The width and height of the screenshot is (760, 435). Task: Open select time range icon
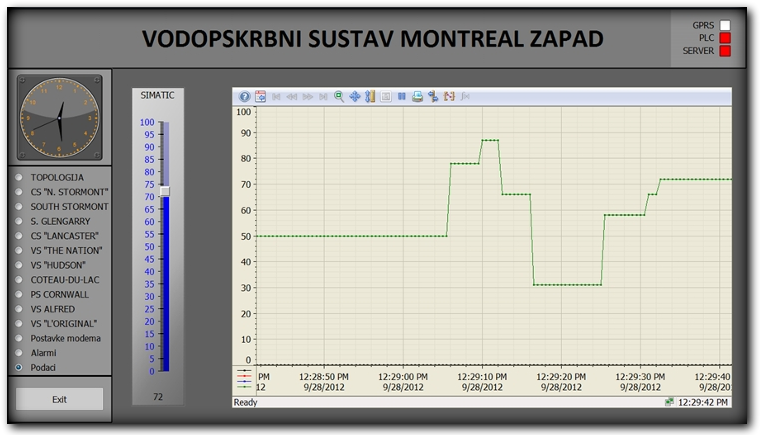click(449, 97)
